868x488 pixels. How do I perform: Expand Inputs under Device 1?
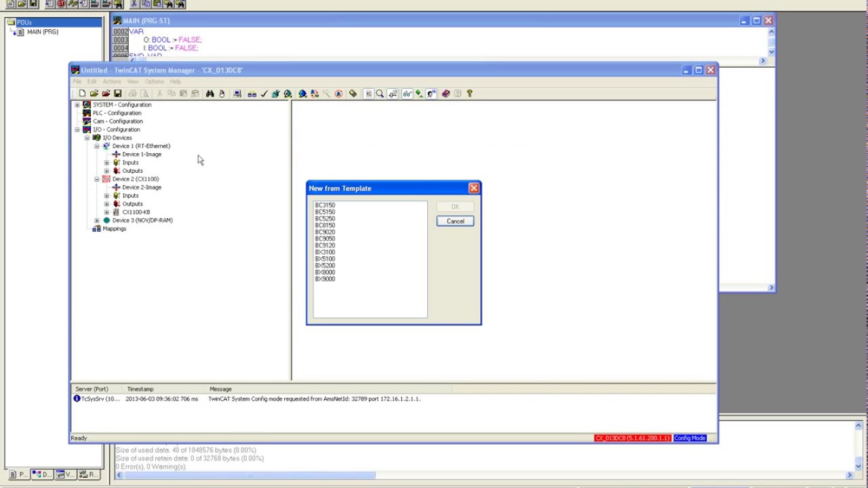coord(106,163)
